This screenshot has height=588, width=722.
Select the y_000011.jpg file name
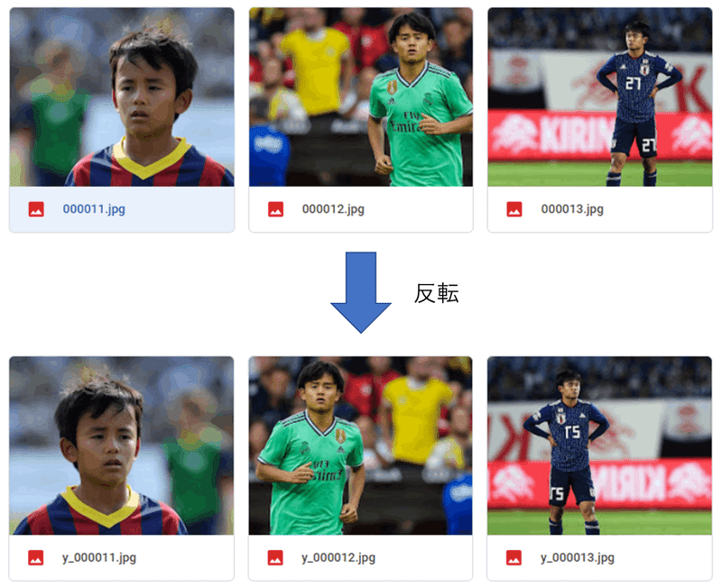(x=99, y=557)
